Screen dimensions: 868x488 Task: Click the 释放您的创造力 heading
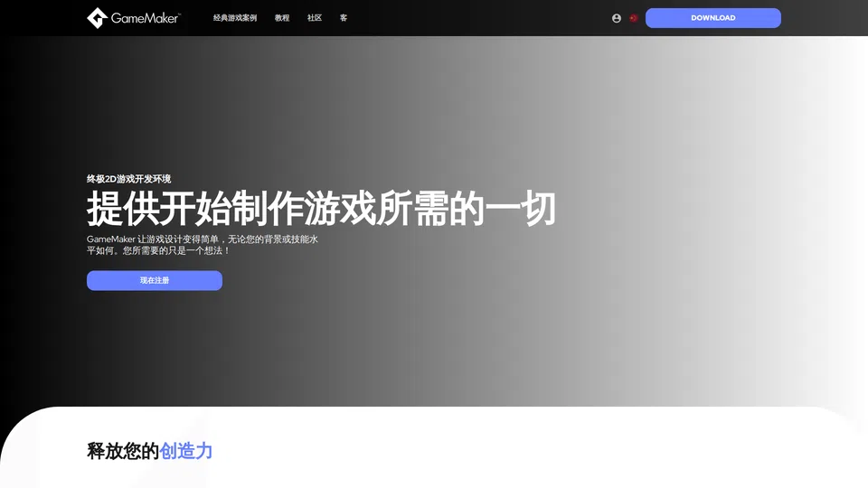(x=149, y=451)
